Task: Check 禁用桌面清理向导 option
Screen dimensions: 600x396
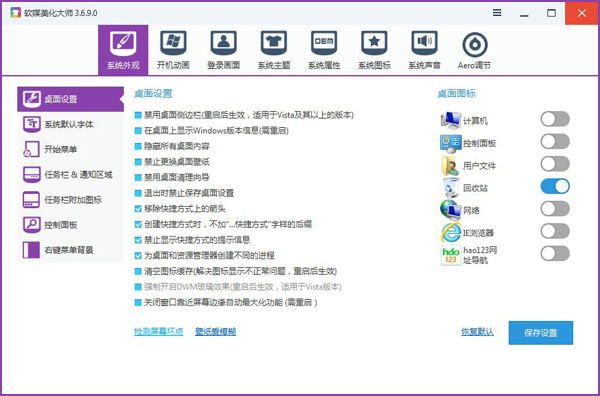Action: pyautogui.click(x=138, y=178)
